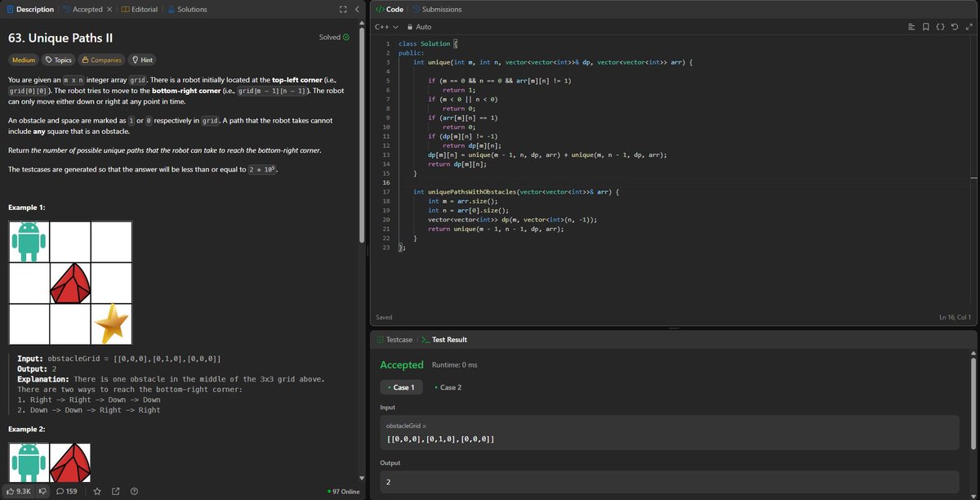980x500 pixels.
Task: Maximize the description panel
Action: [x=344, y=9]
